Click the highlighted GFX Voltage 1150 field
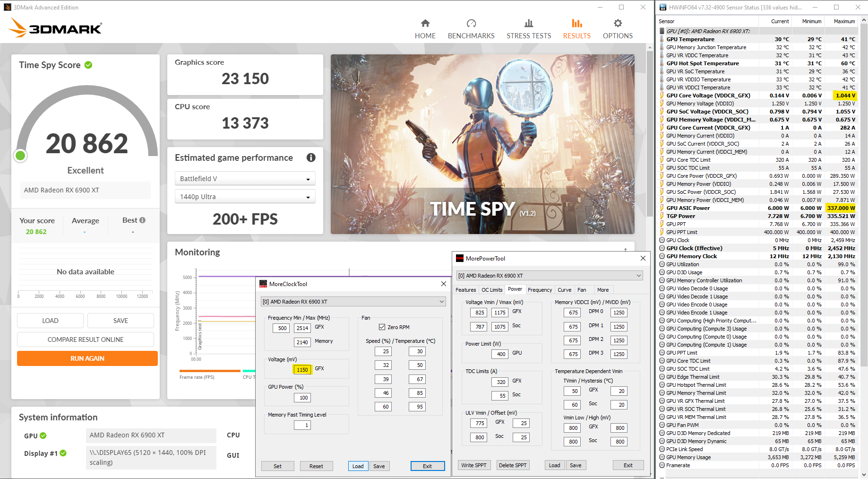This screenshot has height=479, width=868. pyautogui.click(x=302, y=370)
